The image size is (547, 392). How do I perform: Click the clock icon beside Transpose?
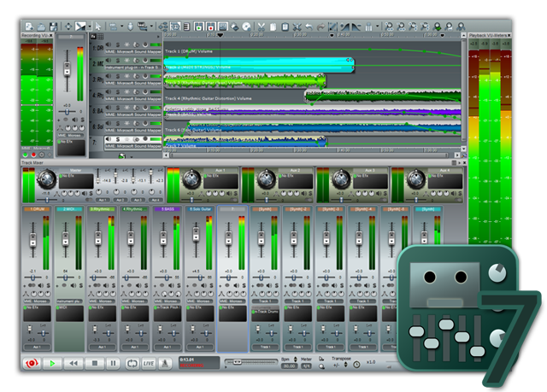(x=356, y=365)
